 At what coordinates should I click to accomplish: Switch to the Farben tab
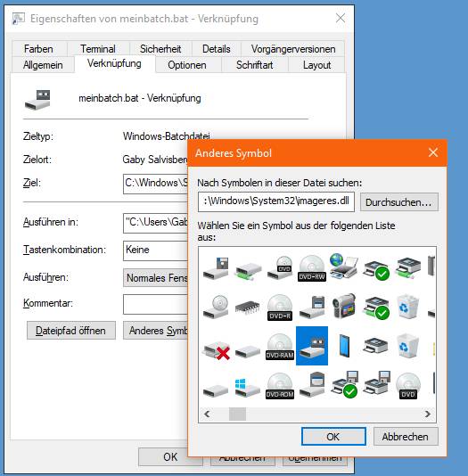pyautogui.click(x=38, y=49)
